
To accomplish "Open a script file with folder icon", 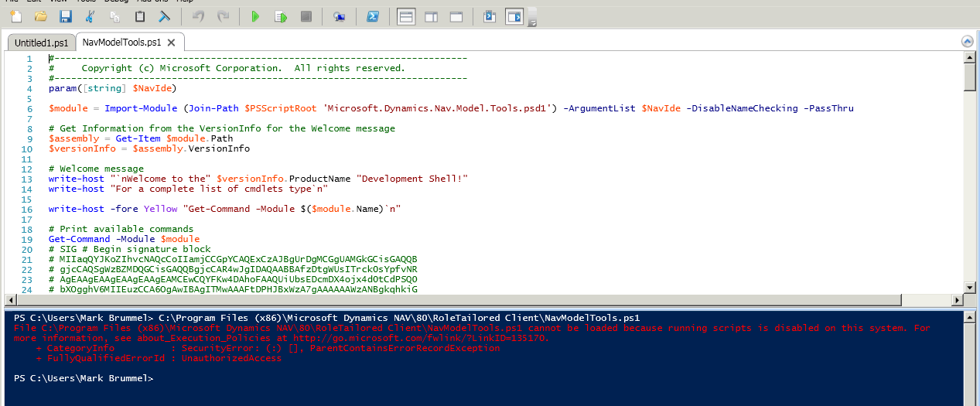I will pyautogui.click(x=41, y=16).
